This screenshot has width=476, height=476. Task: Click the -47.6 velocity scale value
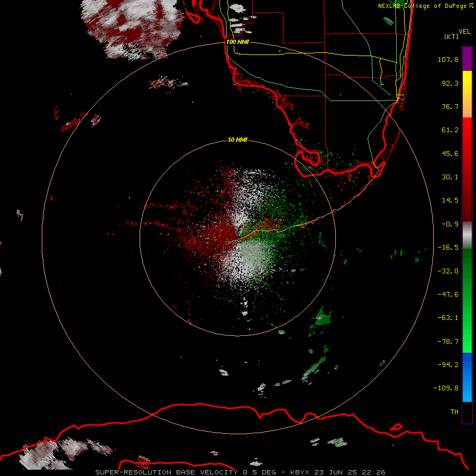point(448,295)
